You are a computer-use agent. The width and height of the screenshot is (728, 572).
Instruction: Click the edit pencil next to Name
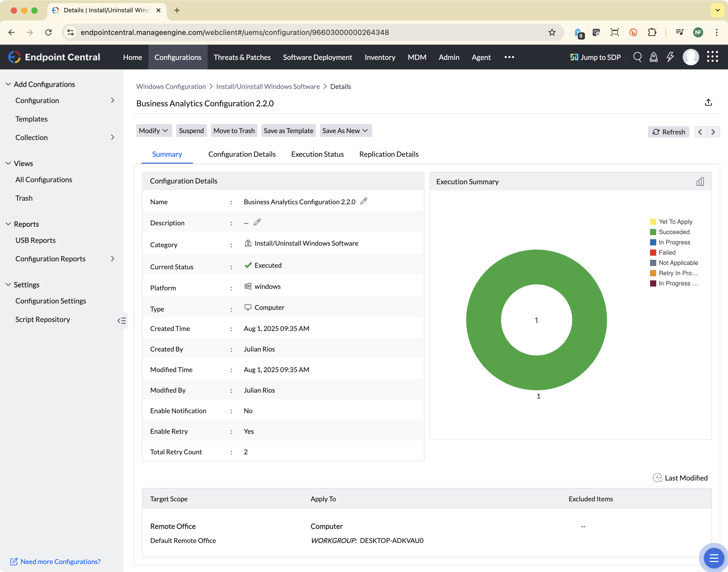pos(364,201)
